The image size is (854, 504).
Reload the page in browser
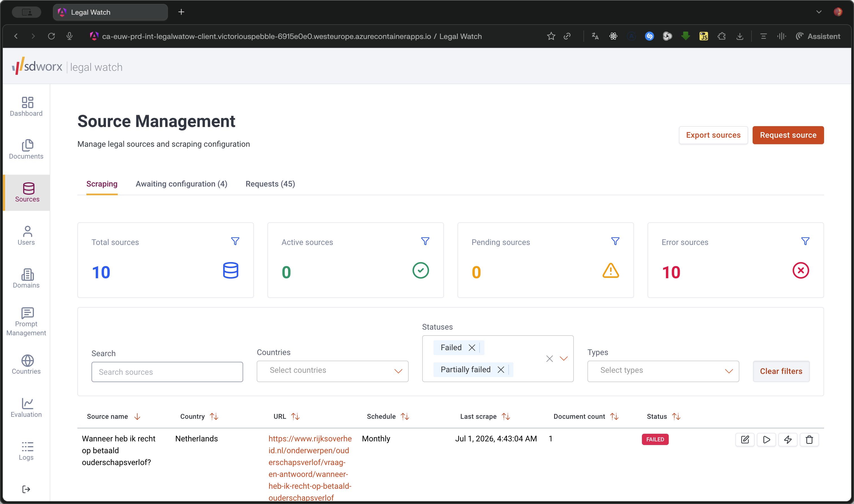[51, 36]
